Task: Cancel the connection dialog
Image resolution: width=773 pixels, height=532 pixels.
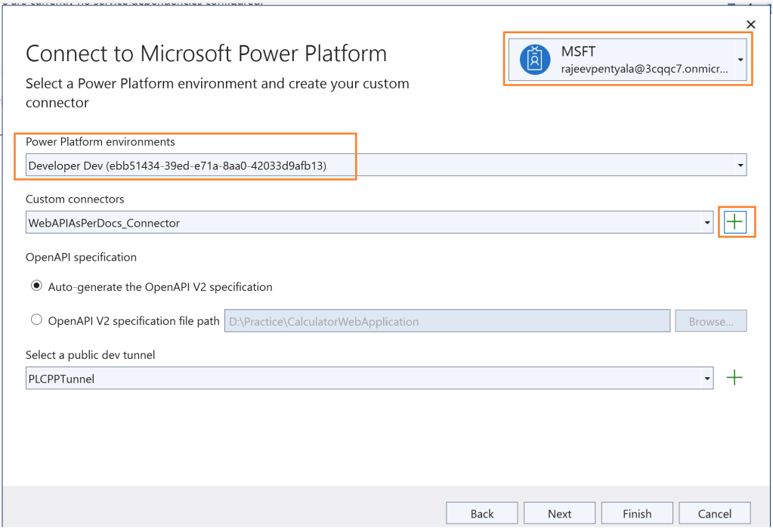Action: click(x=714, y=513)
